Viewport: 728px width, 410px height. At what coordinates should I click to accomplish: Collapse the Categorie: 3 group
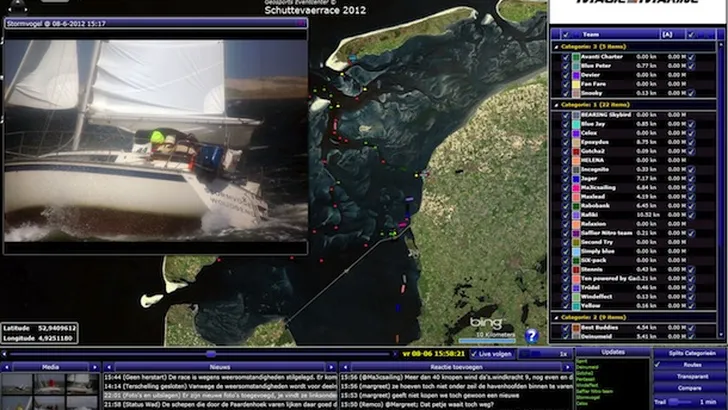(x=556, y=46)
